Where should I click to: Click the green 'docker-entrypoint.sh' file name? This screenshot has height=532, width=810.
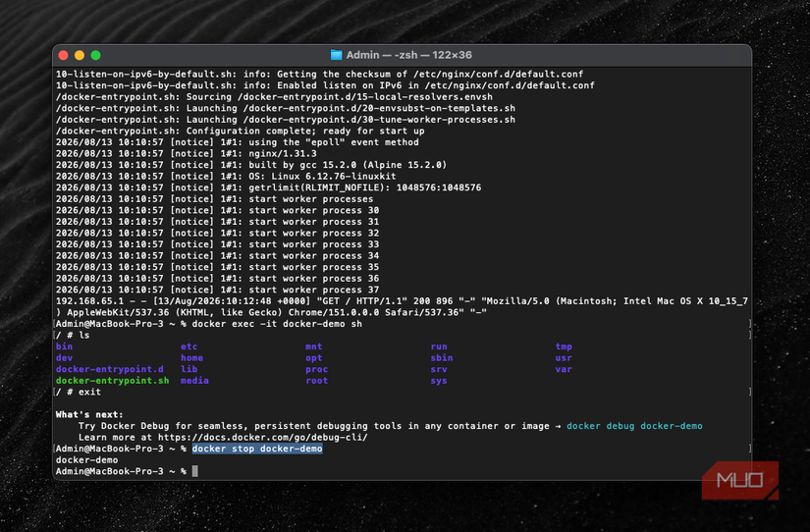click(112, 381)
